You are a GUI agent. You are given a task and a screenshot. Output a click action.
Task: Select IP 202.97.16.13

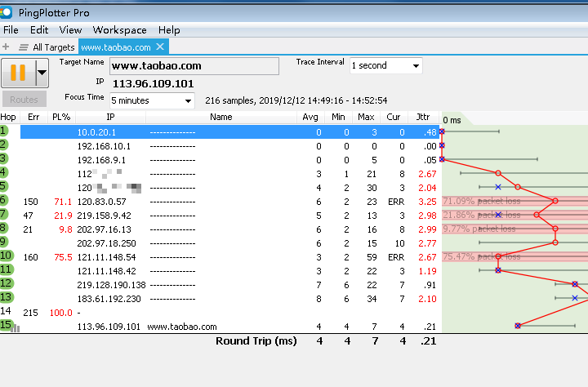point(105,229)
